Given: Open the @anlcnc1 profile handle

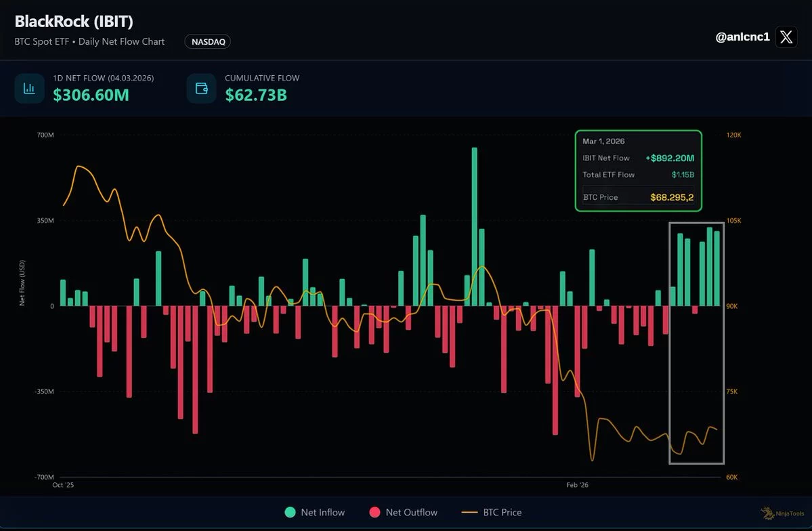Looking at the screenshot, I should coord(742,37).
